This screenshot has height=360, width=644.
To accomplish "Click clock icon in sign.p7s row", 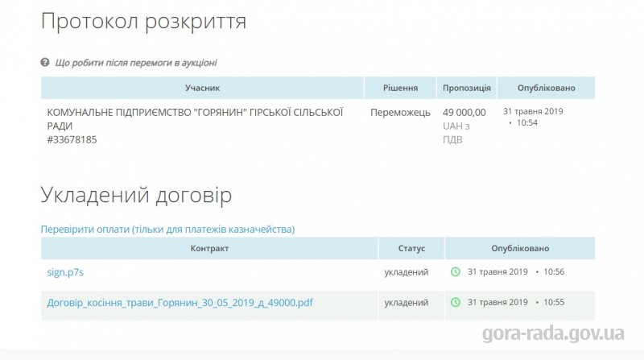I will click(x=456, y=271).
